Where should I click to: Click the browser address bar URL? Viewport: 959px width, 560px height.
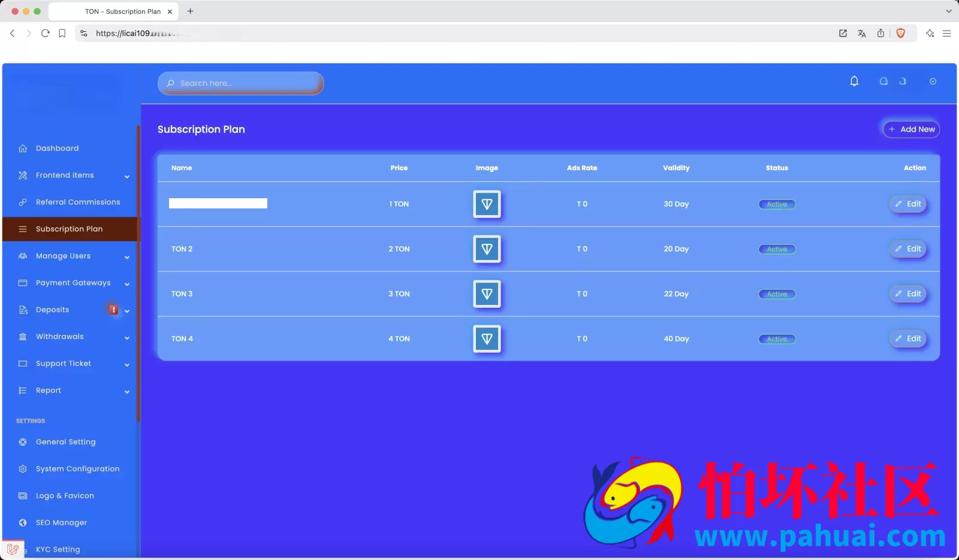click(137, 34)
